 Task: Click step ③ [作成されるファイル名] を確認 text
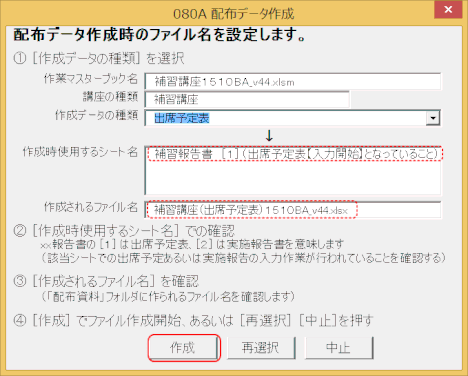[x=106, y=281]
